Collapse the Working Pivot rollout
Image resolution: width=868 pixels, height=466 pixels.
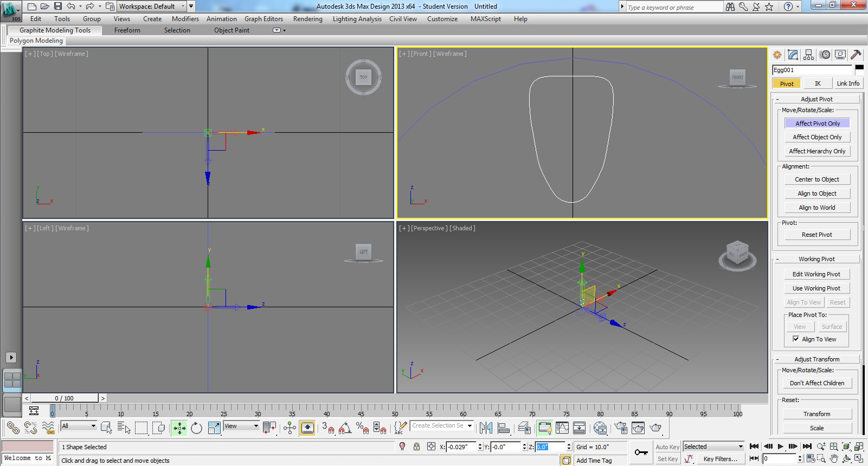click(x=816, y=259)
